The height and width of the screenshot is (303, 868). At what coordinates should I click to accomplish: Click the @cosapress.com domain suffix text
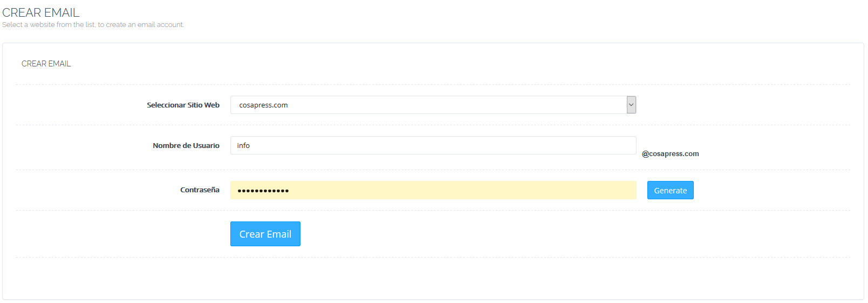pyautogui.click(x=671, y=154)
